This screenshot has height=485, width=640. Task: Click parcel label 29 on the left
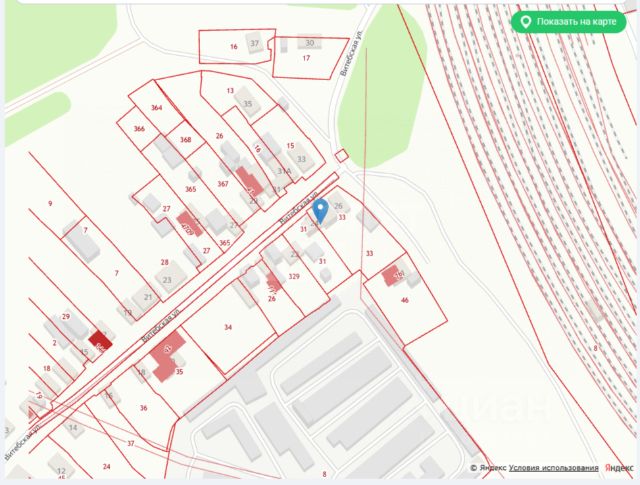(x=66, y=316)
